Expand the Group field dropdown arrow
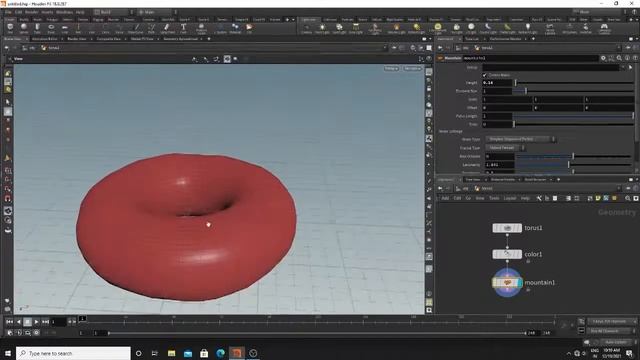The image size is (640, 360). pos(623,67)
